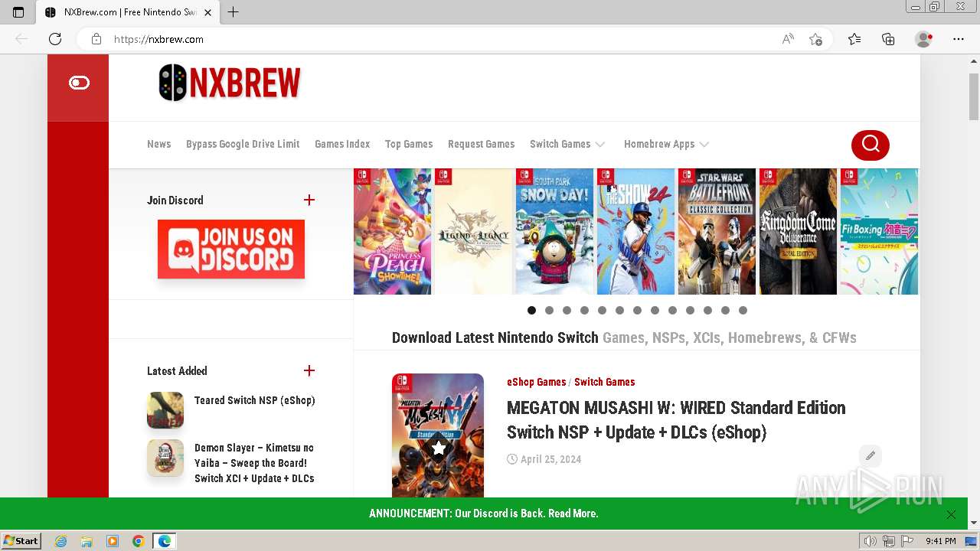Click the pencil edit icon near post

(x=871, y=456)
